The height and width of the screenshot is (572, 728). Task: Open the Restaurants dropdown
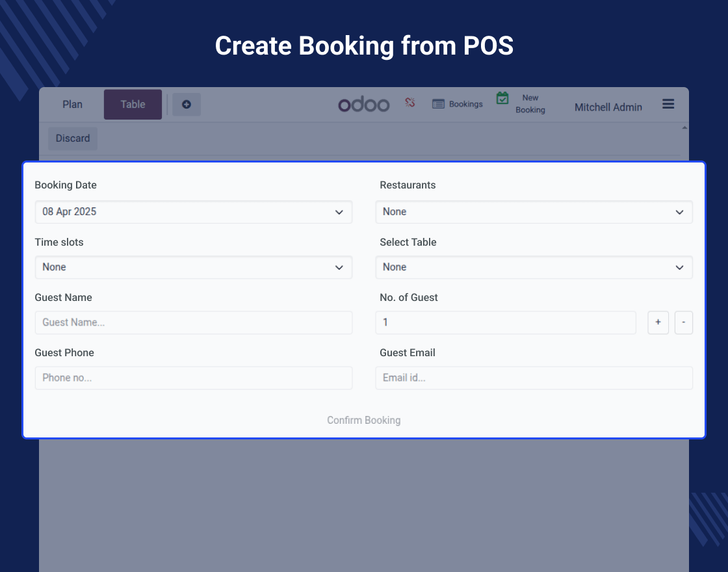[534, 212]
